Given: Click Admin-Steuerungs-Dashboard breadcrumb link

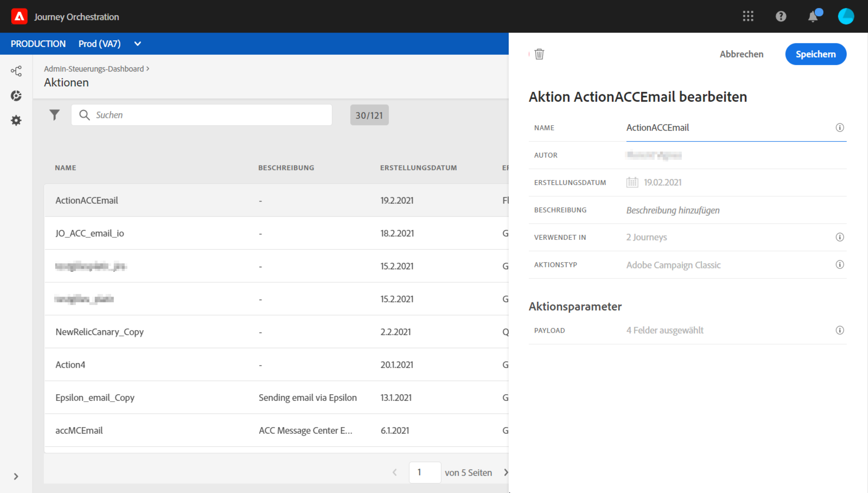Looking at the screenshot, I should pos(94,69).
